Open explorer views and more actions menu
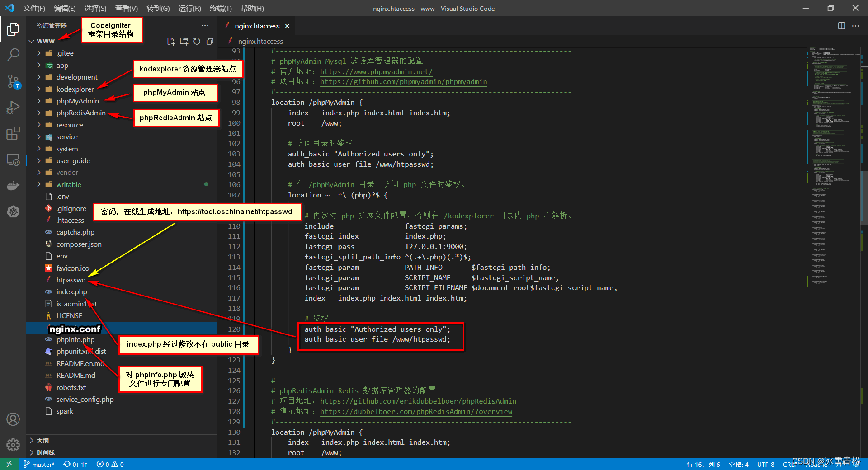Screen dimensions: 868x470 (205, 26)
